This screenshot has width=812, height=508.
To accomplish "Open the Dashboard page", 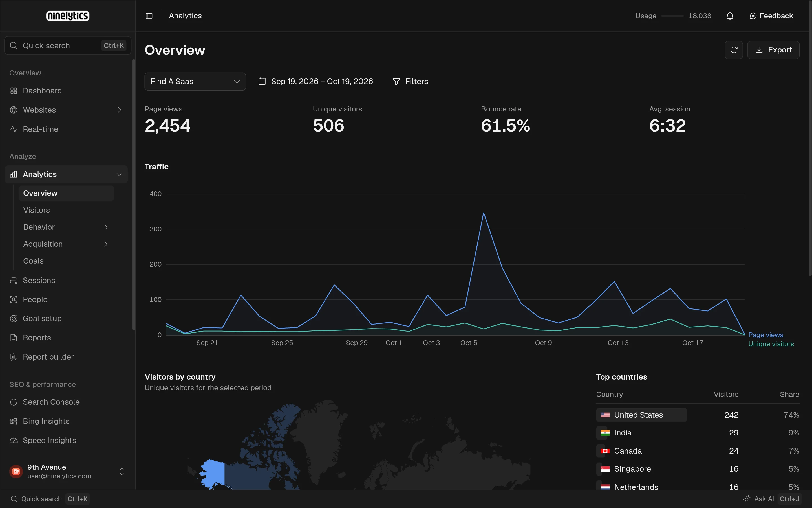I will 66,91.
